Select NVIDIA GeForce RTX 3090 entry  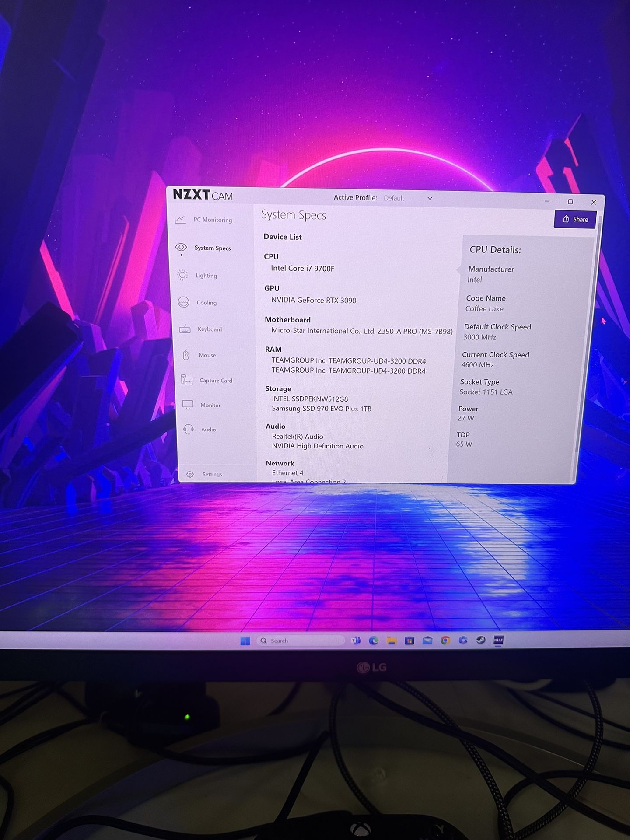(x=313, y=300)
